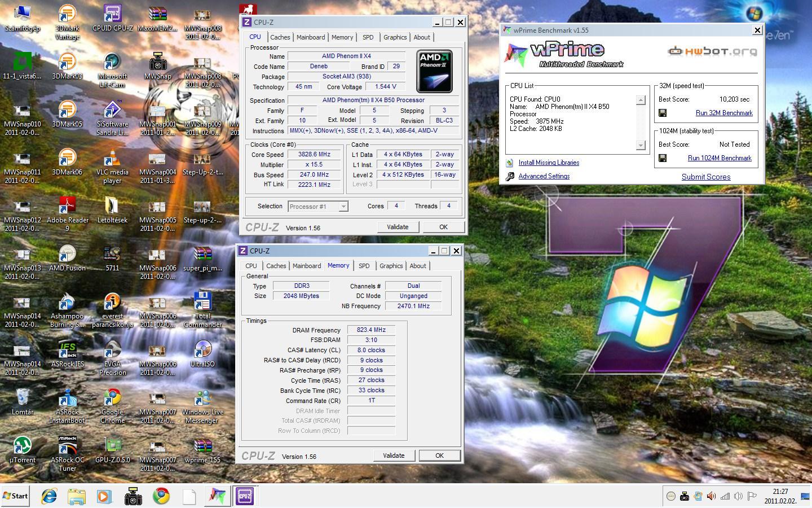
Task: Click the red speaker tray icon
Action: point(712,496)
